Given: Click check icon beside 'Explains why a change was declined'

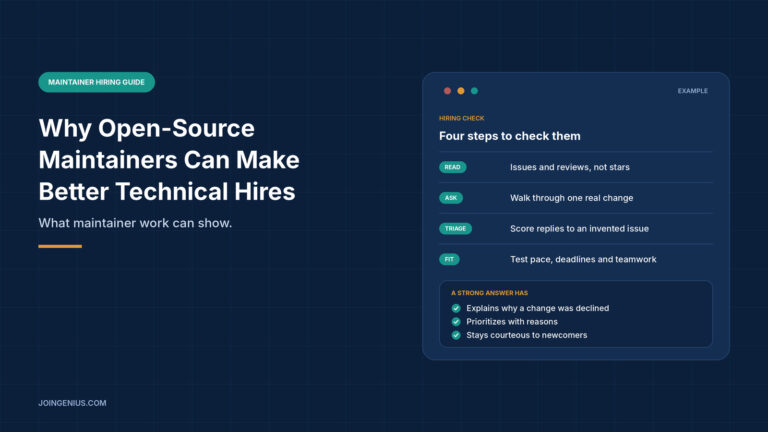Looking at the screenshot, I should pyautogui.click(x=456, y=308).
